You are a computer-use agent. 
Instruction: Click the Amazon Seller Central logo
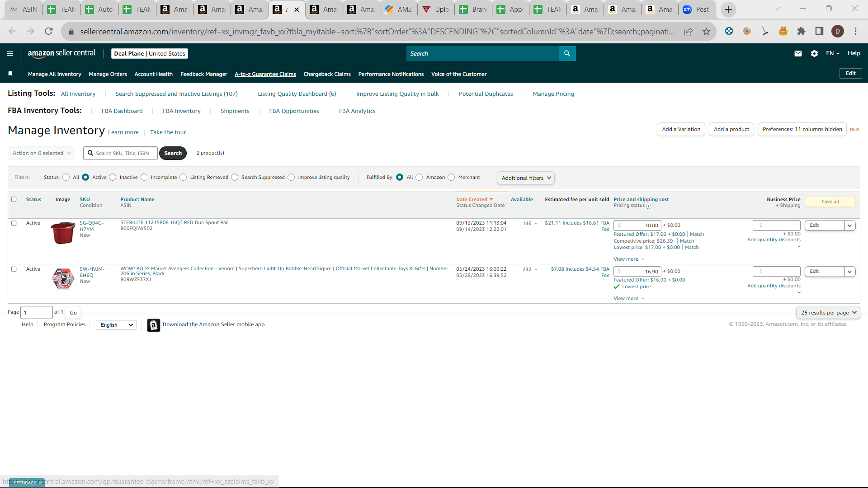pyautogui.click(x=61, y=53)
